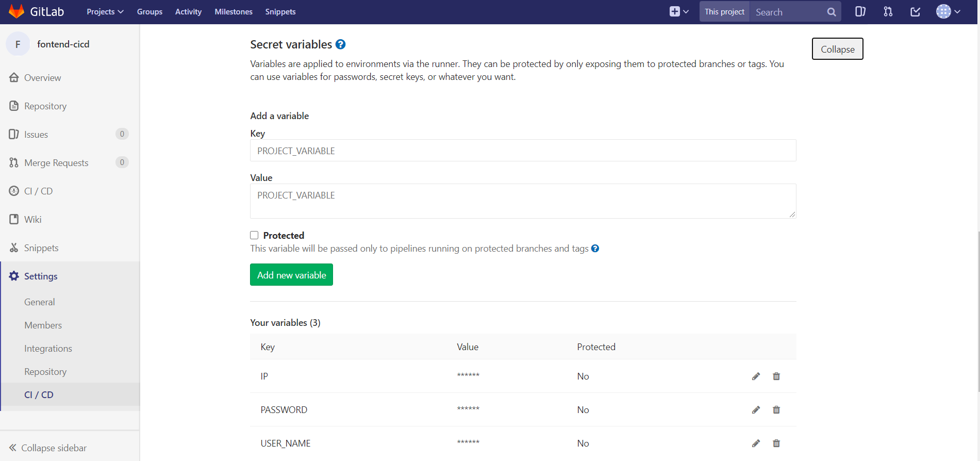980x461 pixels.
Task: Open the new item plus icon
Action: 674,11
